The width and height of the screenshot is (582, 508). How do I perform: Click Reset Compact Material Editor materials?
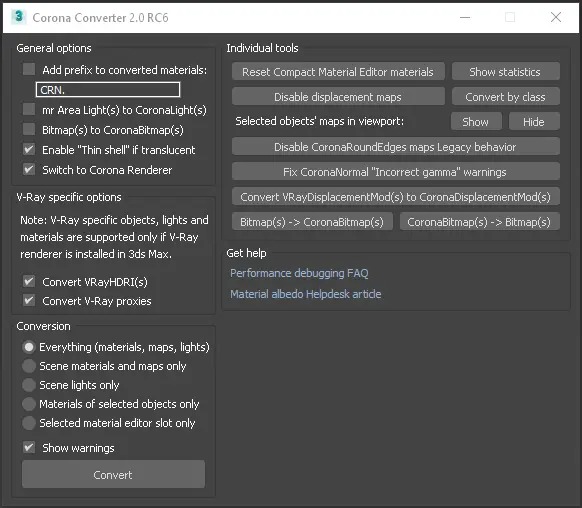tap(338, 71)
